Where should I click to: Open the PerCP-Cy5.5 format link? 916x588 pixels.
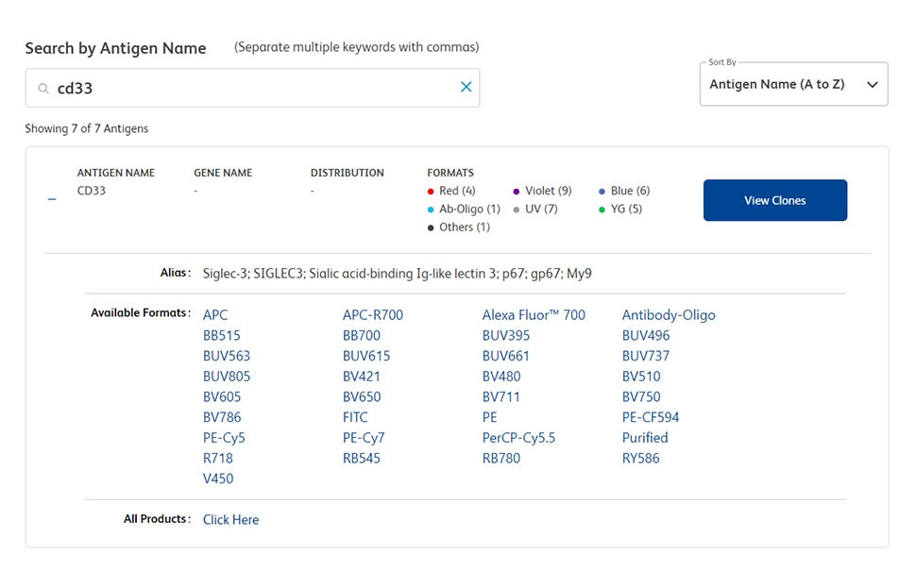[x=518, y=438]
